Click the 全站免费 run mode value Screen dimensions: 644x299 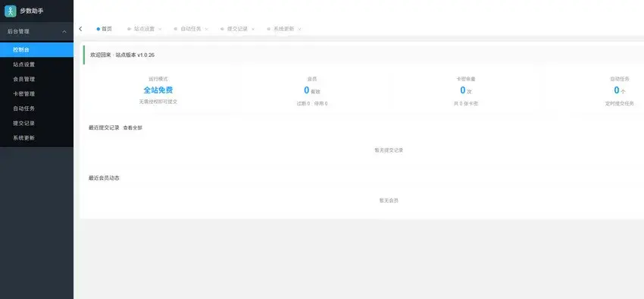pyautogui.click(x=158, y=90)
